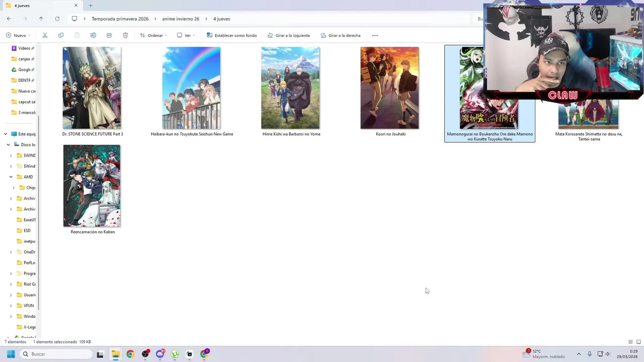This screenshot has height=362, width=644.
Task: Open the volume control in the system tray
Action: click(608, 354)
